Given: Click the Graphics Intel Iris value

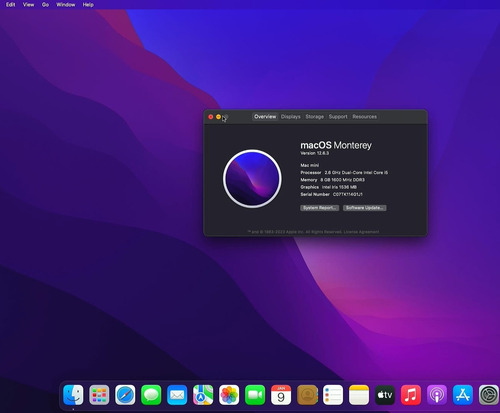Looking at the screenshot, I should pos(339,187).
